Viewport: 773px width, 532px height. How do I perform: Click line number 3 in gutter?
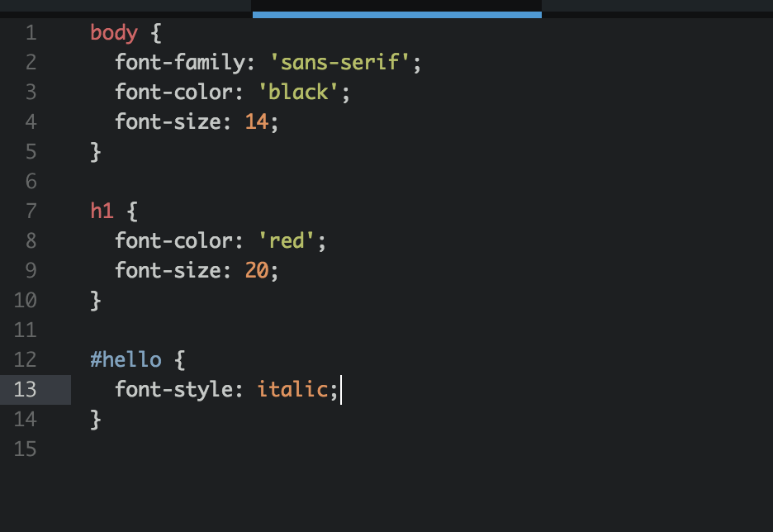[31, 93]
